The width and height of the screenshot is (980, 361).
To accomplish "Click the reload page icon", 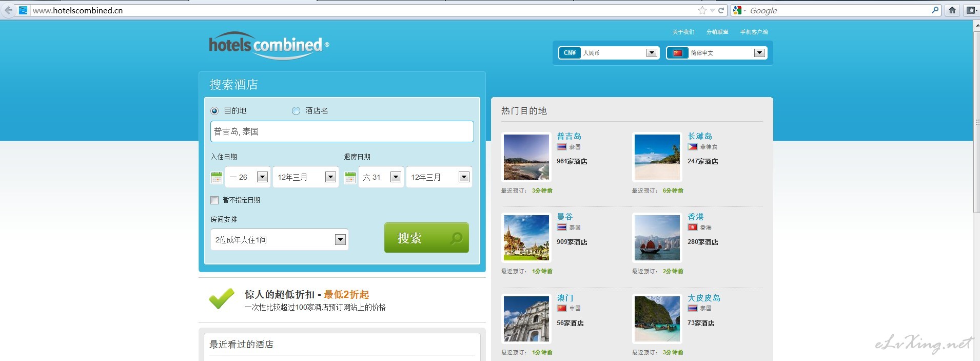I will [x=721, y=10].
